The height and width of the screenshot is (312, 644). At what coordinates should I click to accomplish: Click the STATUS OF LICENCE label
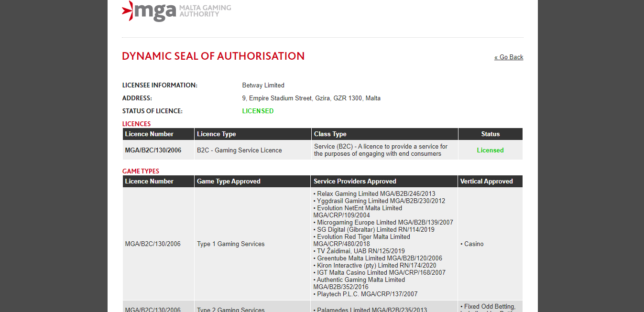pos(153,111)
